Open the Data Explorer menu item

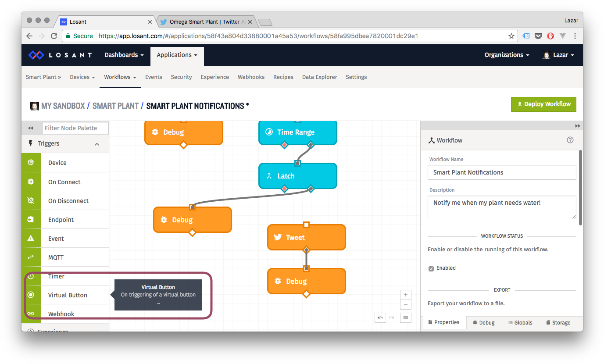pos(319,77)
